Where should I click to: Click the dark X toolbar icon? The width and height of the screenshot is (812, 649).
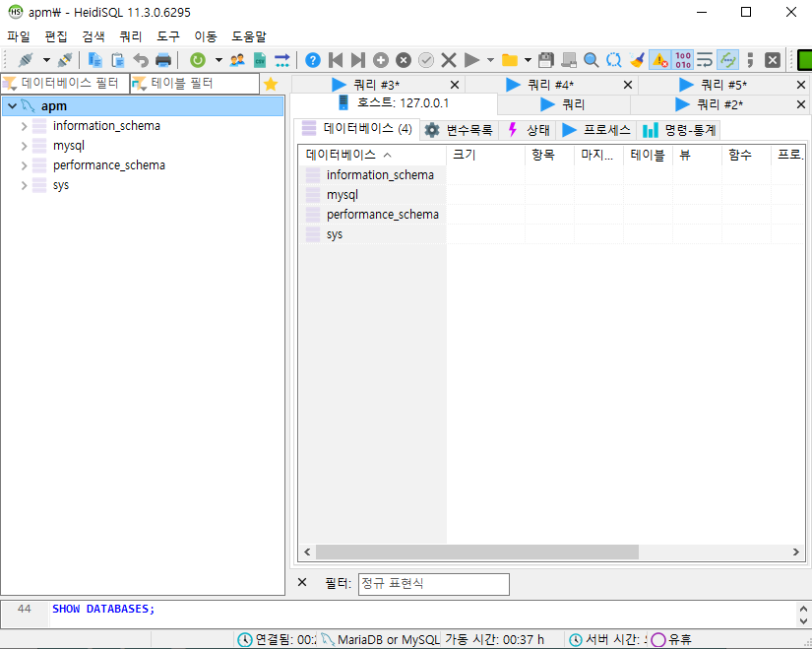(x=773, y=60)
